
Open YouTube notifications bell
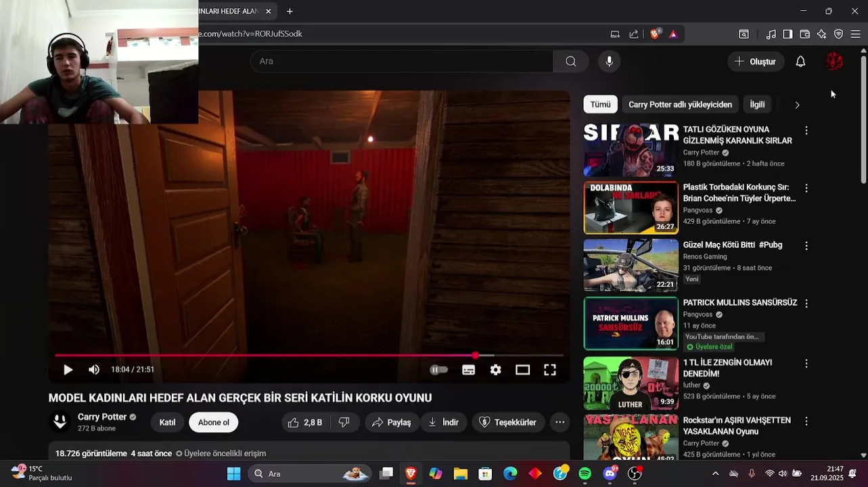(800, 62)
